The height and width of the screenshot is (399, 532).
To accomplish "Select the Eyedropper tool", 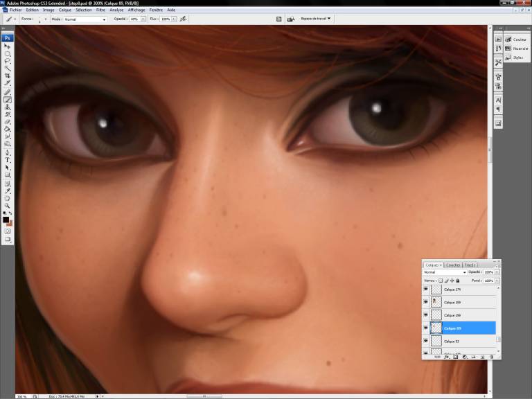I will click(x=8, y=190).
